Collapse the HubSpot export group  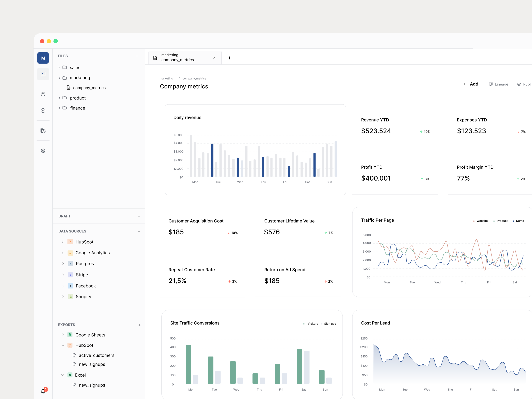point(63,345)
